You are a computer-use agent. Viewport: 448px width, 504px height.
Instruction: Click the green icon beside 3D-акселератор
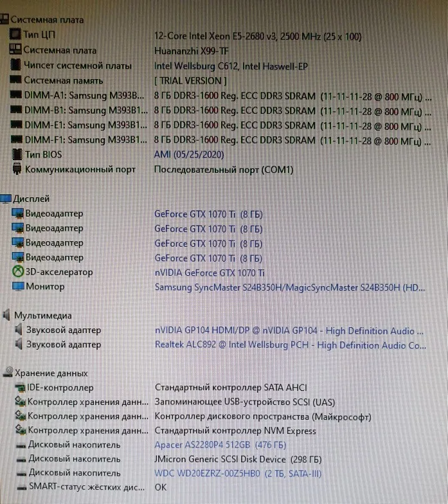[x=18, y=271]
